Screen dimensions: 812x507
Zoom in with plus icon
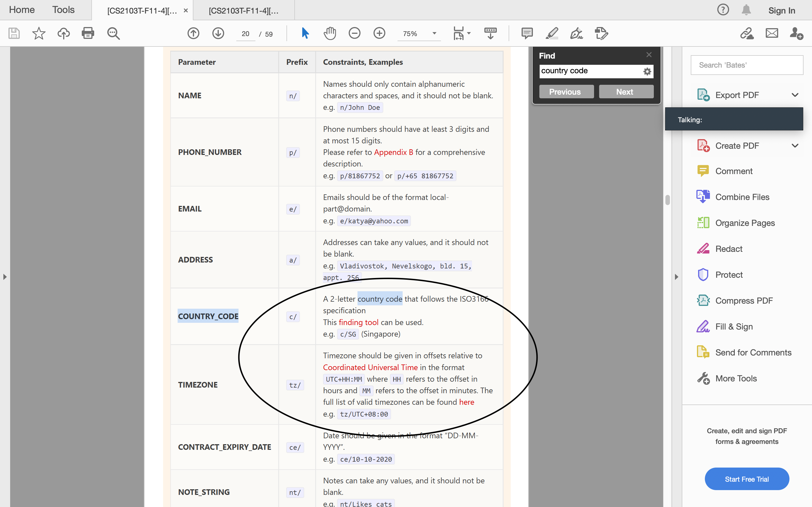coord(379,33)
